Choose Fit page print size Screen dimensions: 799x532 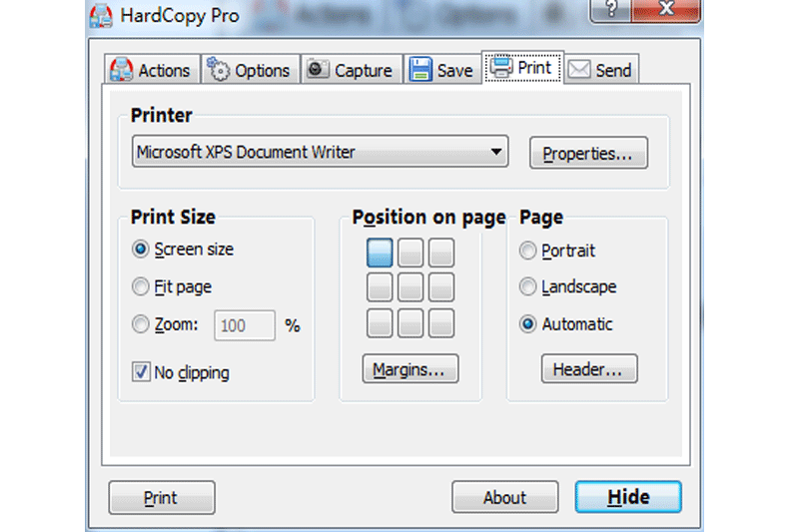172,286
